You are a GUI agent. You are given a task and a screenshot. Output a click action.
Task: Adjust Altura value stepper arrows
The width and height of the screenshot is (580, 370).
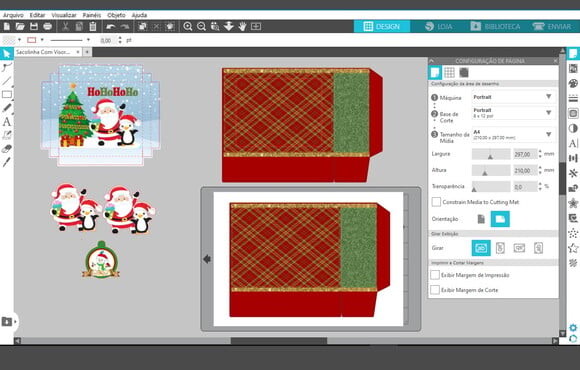click(x=540, y=170)
